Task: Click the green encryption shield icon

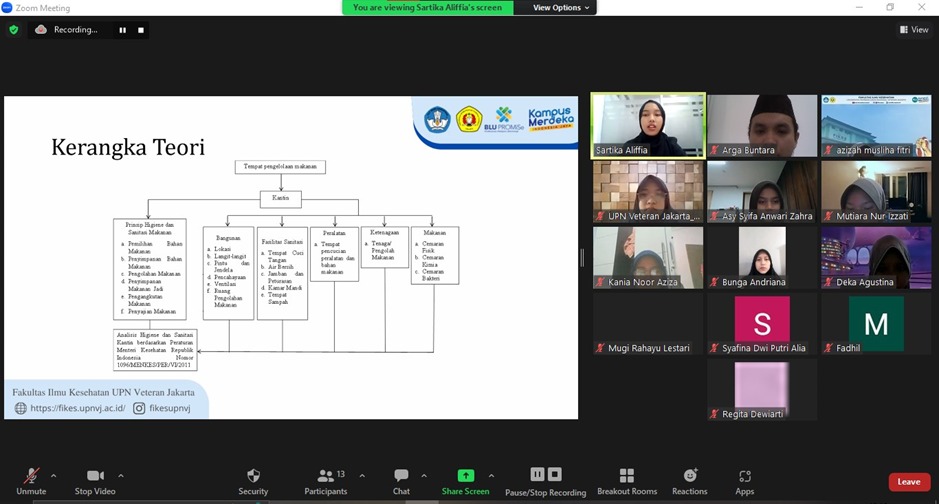Action: click(14, 30)
